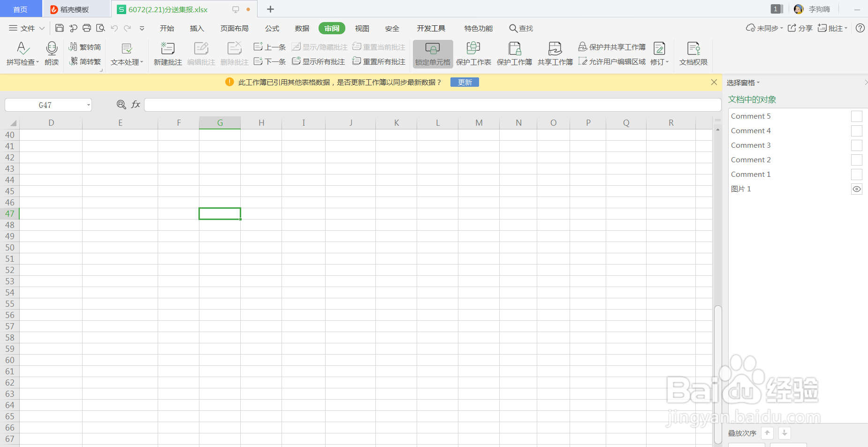Screen dimensions: 868x447
Task: Hide 图片 1 with eye icon
Action: tap(856, 189)
